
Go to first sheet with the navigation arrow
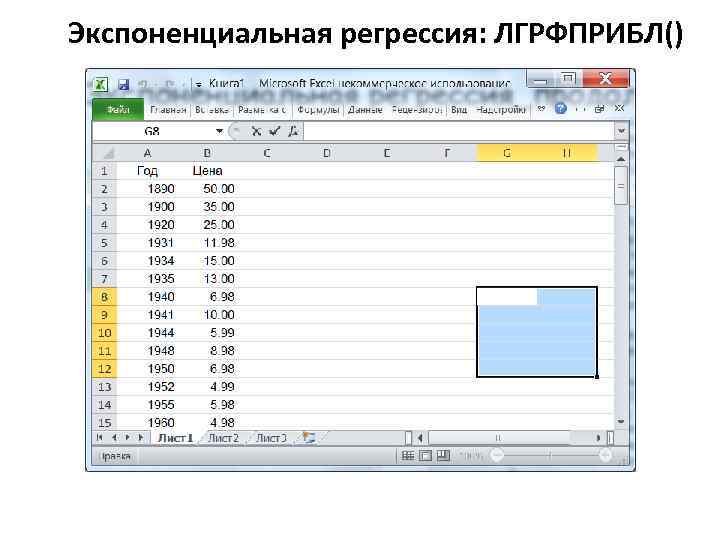pos(99,438)
